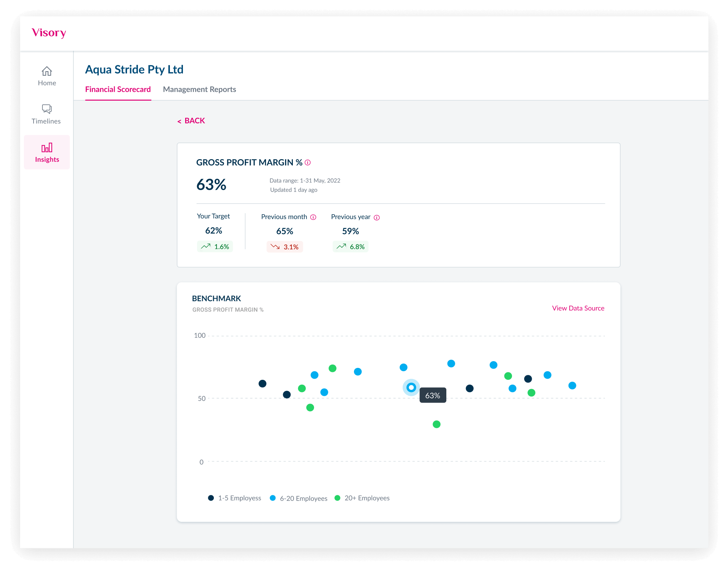This screenshot has width=728, height=571.
Task: Click the BACK link
Action: (191, 121)
